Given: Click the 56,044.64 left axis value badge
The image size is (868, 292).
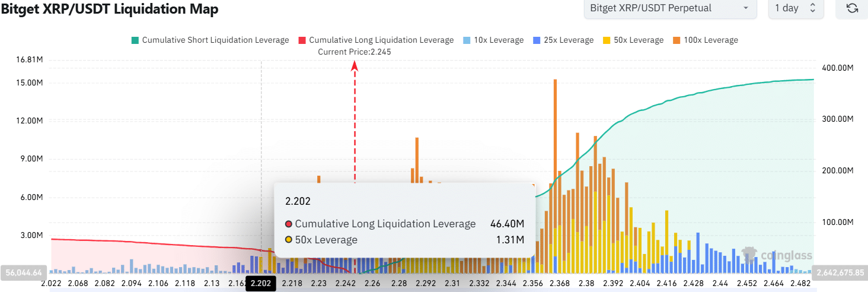Looking at the screenshot, I should 24,272.
